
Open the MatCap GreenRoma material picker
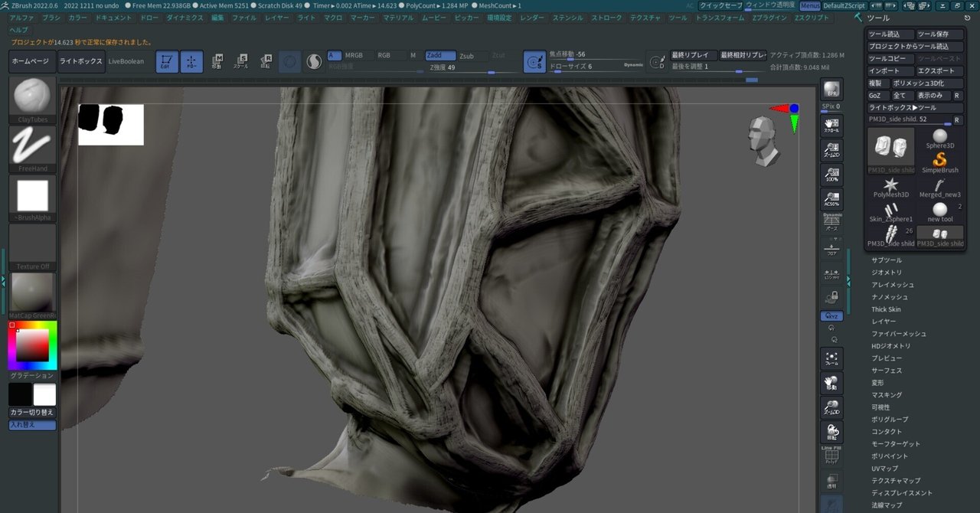tap(31, 291)
